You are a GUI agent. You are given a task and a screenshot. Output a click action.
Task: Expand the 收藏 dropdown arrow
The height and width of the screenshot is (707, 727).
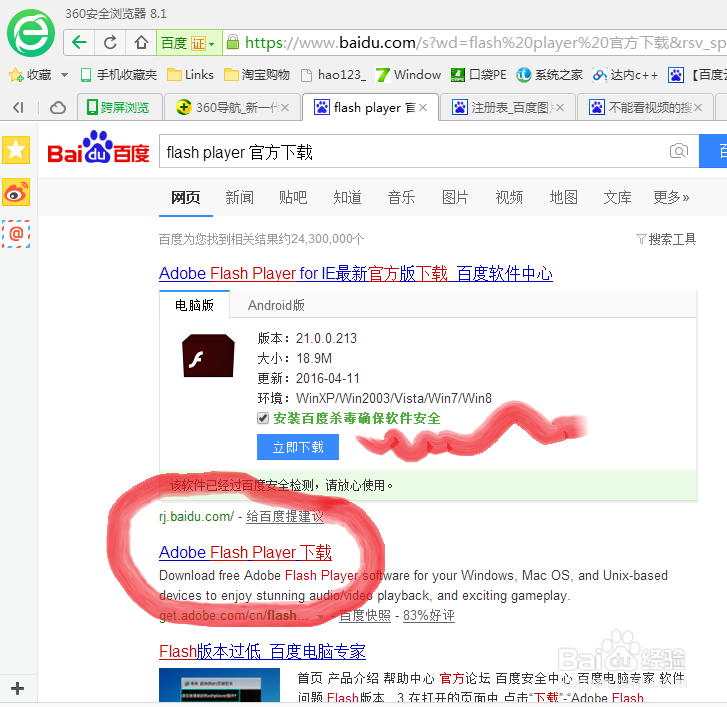(x=64, y=75)
